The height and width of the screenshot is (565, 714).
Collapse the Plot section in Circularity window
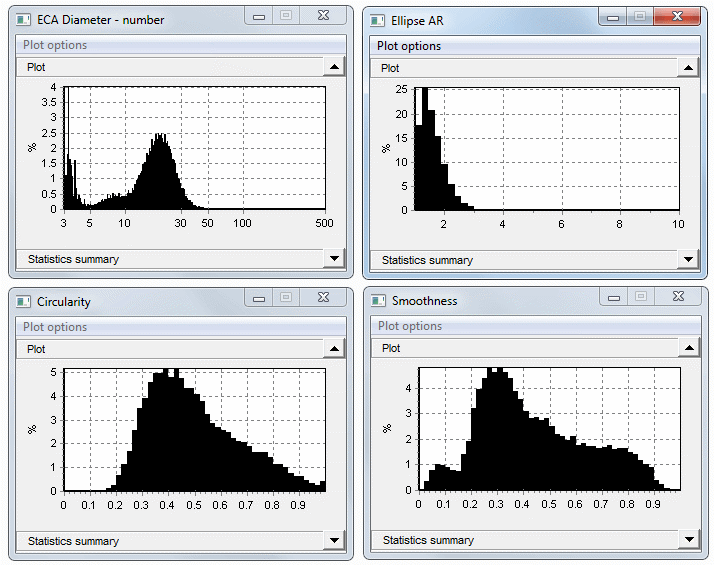[334, 349]
